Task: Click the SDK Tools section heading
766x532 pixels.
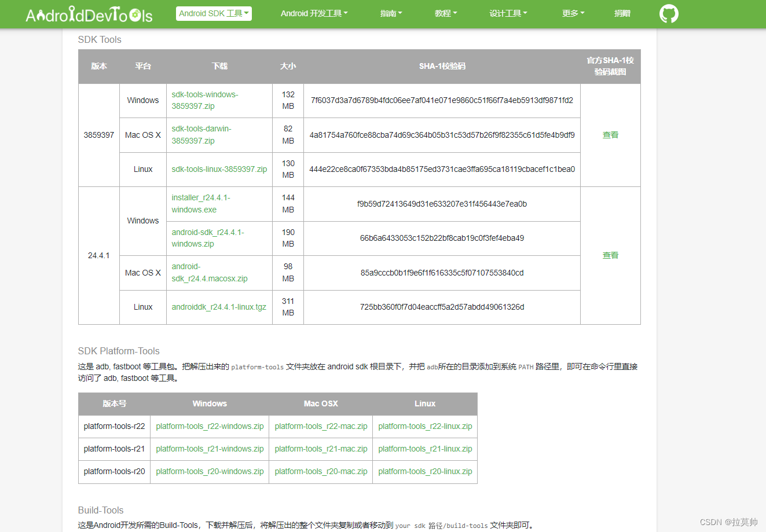Action: (x=100, y=39)
